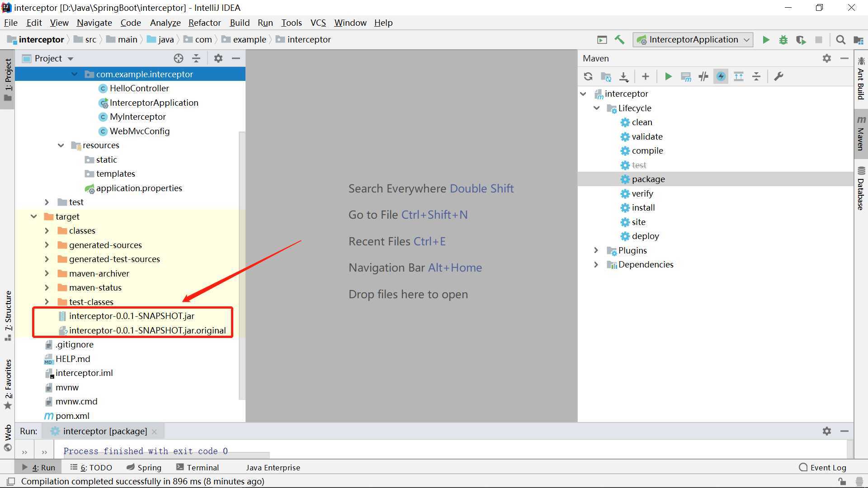Screen dimensions: 868x488
Task: Reimport all Maven projects icon
Action: click(x=588, y=76)
